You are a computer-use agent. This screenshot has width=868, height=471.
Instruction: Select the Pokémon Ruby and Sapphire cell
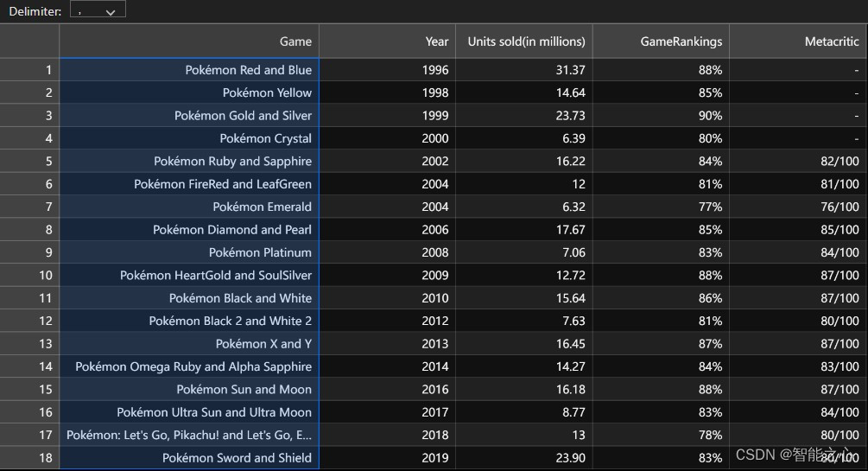point(189,161)
